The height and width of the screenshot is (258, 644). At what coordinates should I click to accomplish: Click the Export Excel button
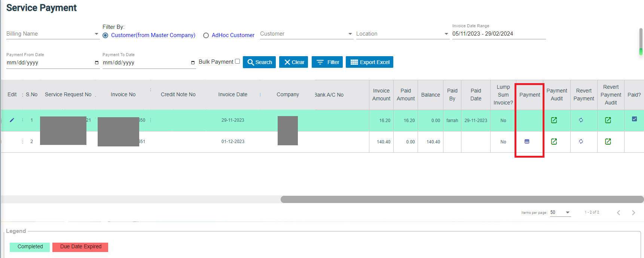[369, 62]
